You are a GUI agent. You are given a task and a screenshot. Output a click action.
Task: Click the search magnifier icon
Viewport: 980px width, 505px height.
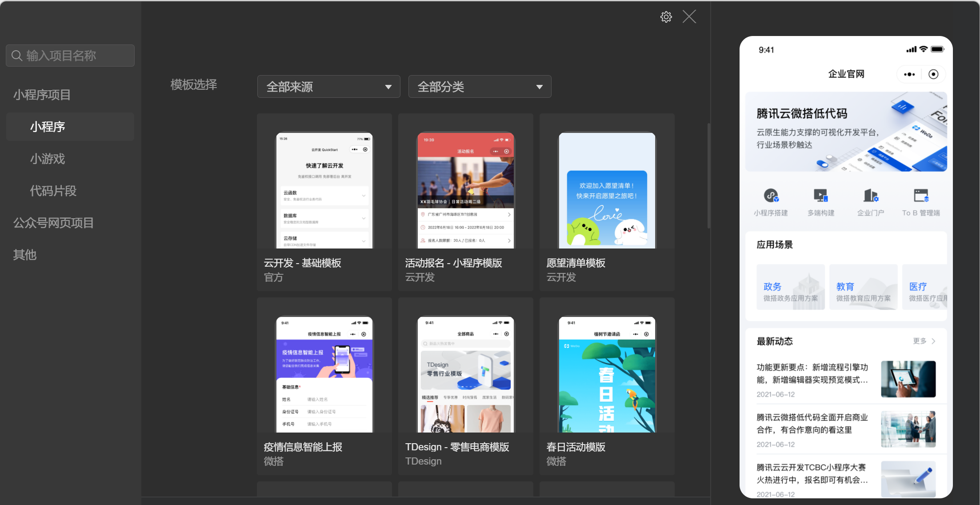(x=17, y=56)
